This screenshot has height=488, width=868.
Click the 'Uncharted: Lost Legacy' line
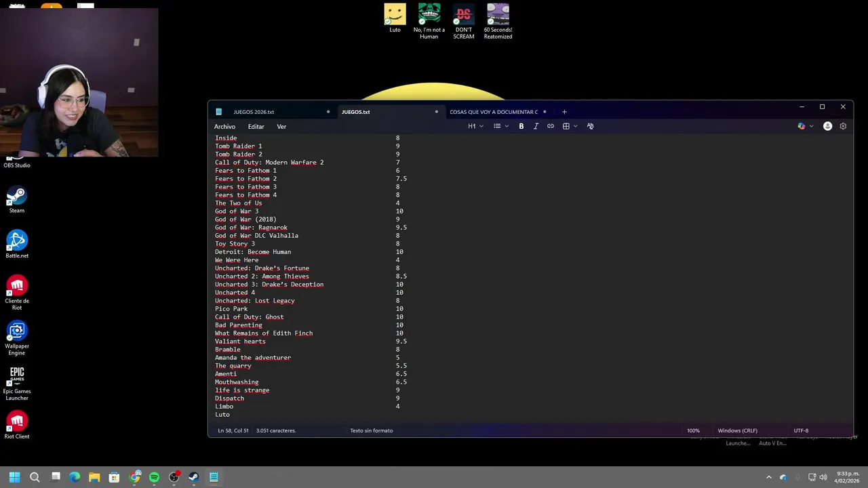click(x=255, y=301)
